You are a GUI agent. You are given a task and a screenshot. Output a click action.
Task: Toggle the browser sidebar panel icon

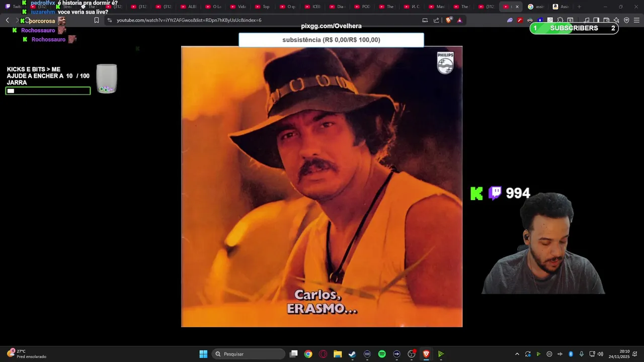pyautogui.click(x=596, y=20)
